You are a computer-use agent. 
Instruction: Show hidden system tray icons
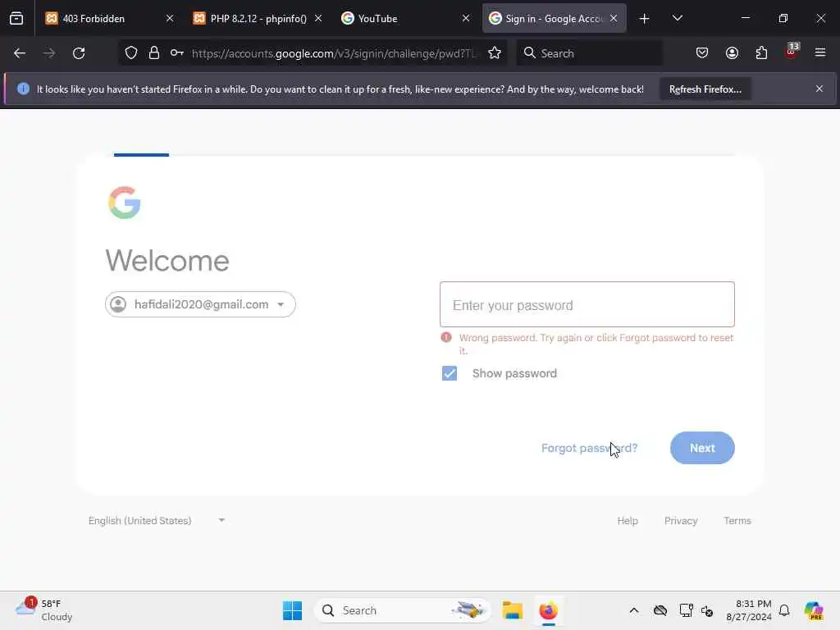coord(634,610)
